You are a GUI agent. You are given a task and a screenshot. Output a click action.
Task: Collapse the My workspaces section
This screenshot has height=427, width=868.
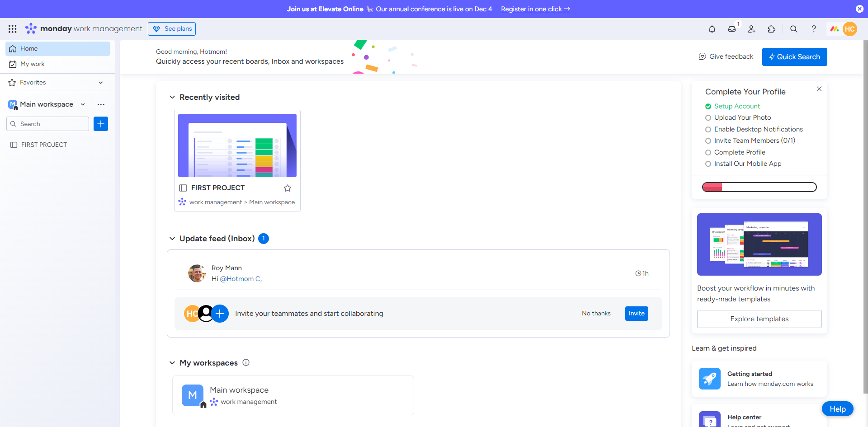tap(172, 363)
